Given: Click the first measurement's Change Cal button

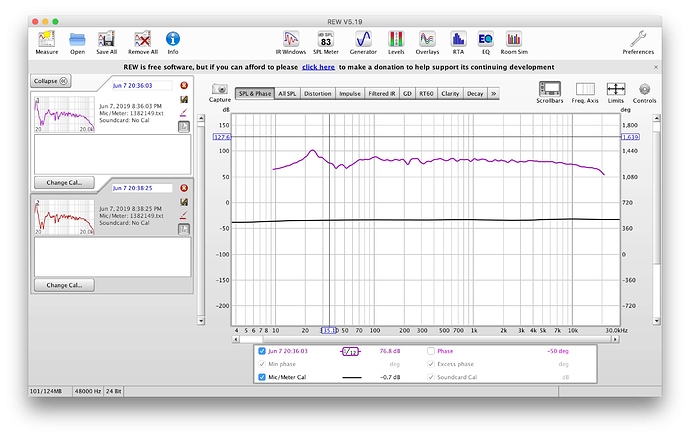Looking at the screenshot, I should coord(64,183).
